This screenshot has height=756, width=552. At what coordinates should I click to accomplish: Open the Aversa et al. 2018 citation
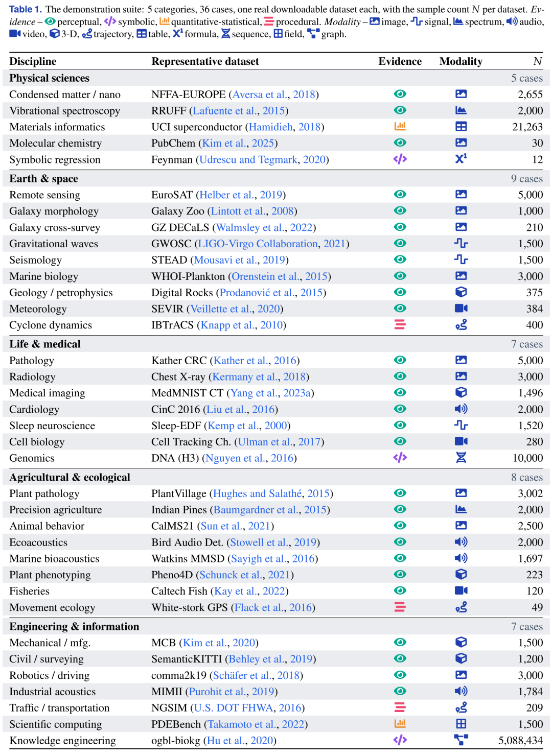[273, 94]
